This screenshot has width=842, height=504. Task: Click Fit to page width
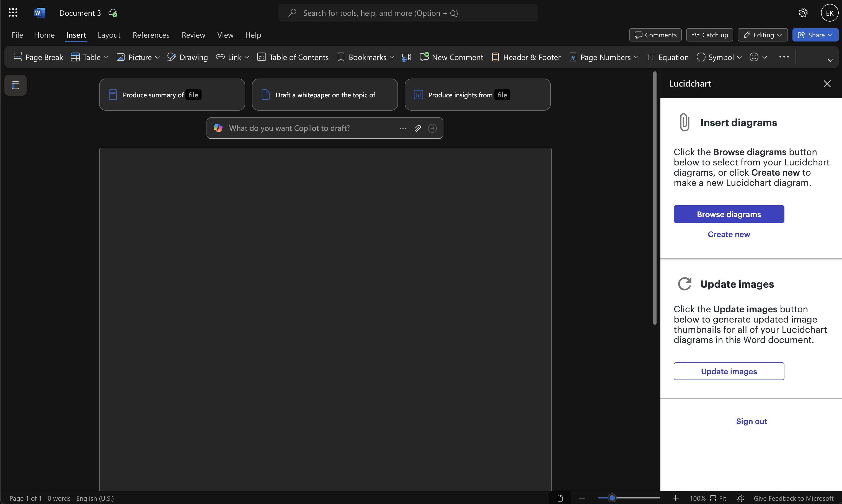[x=718, y=498]
